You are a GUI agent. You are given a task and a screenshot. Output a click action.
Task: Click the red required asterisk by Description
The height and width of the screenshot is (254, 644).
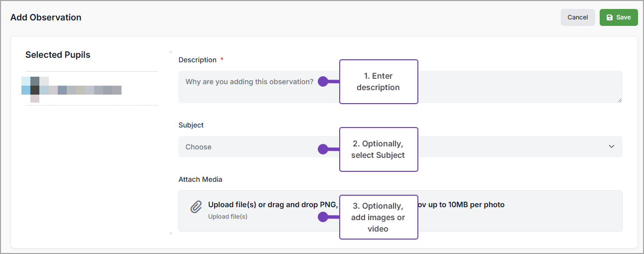222,60
